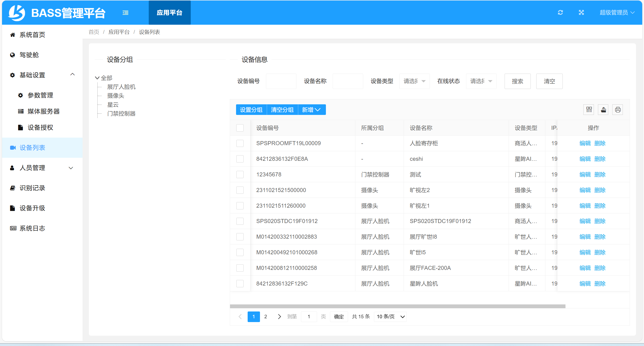
Task: Click the refresh icon in the header
Action: click(560, 12)
